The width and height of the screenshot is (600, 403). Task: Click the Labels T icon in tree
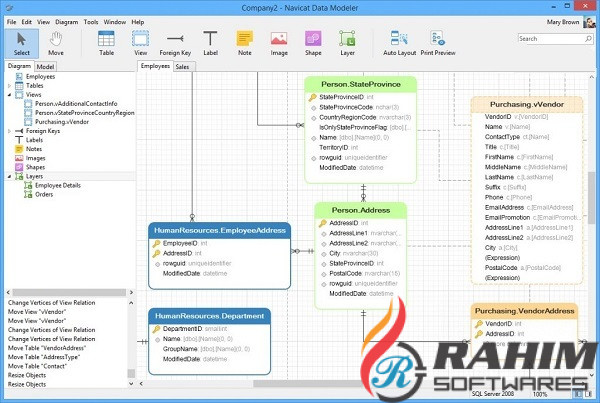[19, 140]
